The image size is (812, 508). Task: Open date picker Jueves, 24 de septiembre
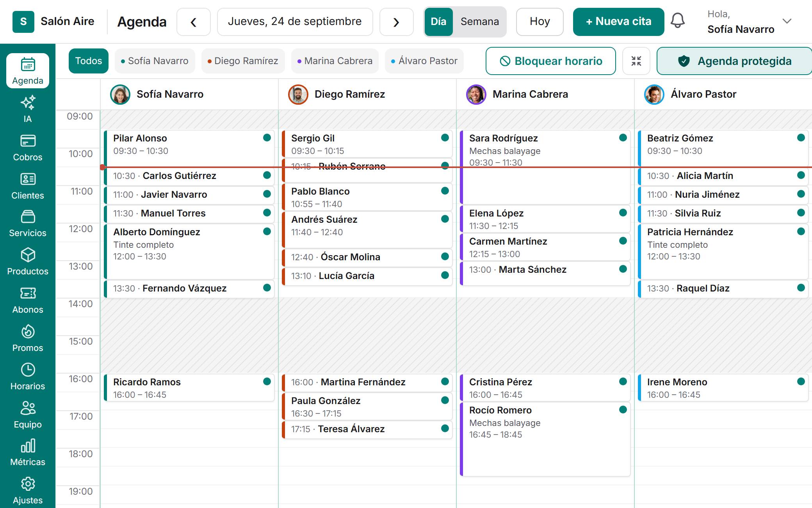point(295,22)
